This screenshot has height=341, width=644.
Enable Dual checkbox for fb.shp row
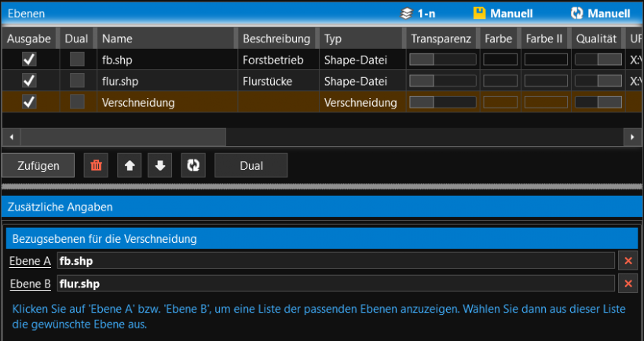77,59
